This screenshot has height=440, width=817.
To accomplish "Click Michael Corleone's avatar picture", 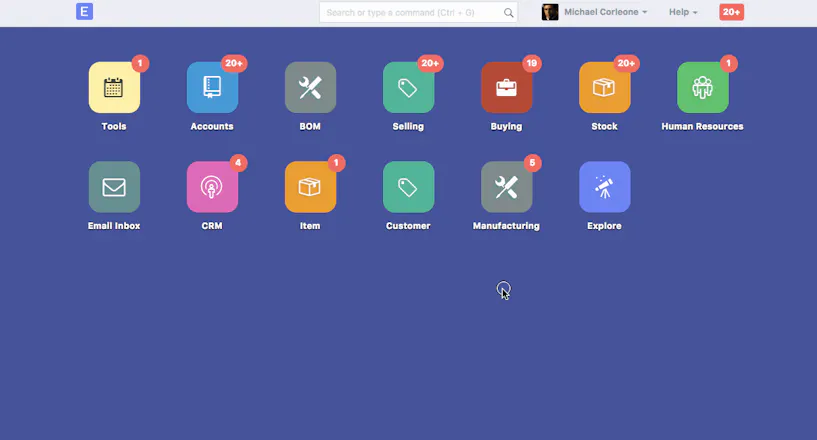I will [550, 12].
